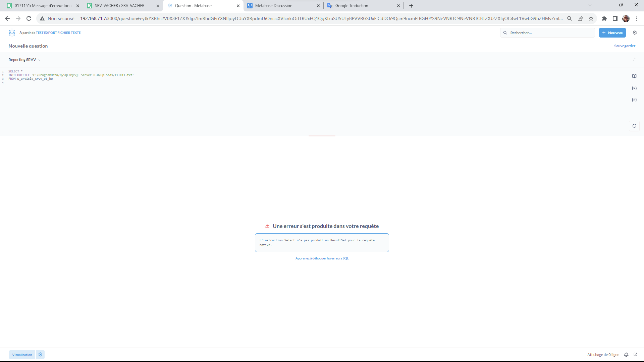This screenshot has width=644, height=362.
Task: Share this page icon in address bar
Action: tap(580, 18)
